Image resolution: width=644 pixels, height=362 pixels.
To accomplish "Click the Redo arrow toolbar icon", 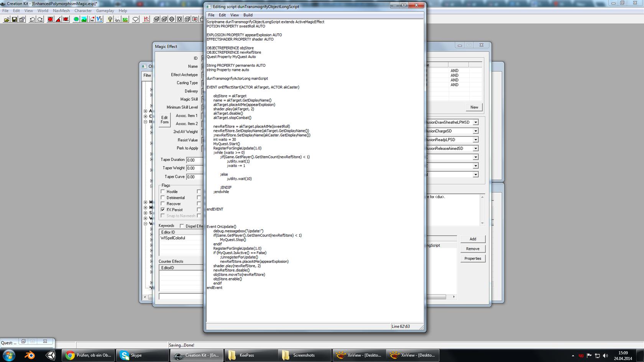I will point(40,19).
